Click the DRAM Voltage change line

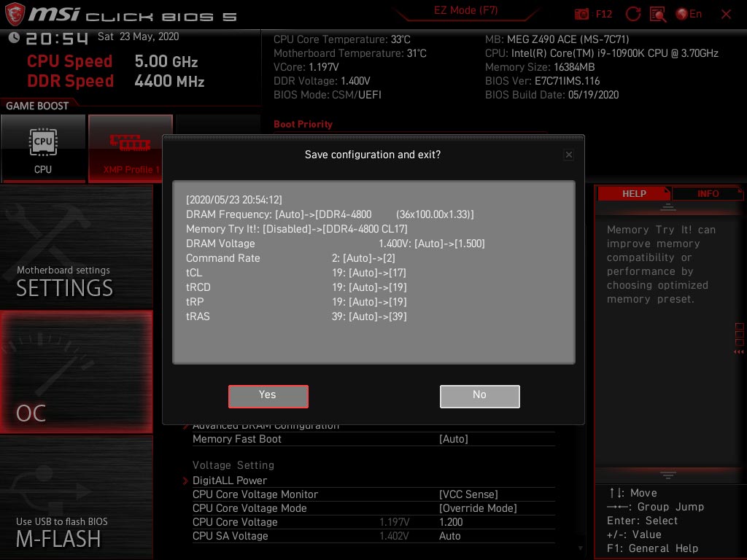coord(336,244)
